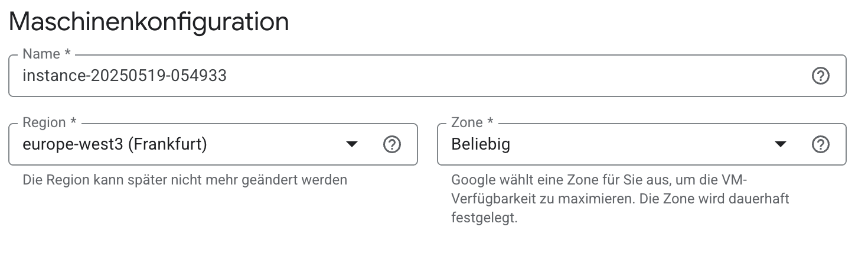Image resolution: width=868 pixels, height=259 pixels.
Task: Place cursor in instance-20250519-054933 text
Action: coord(124,76)
